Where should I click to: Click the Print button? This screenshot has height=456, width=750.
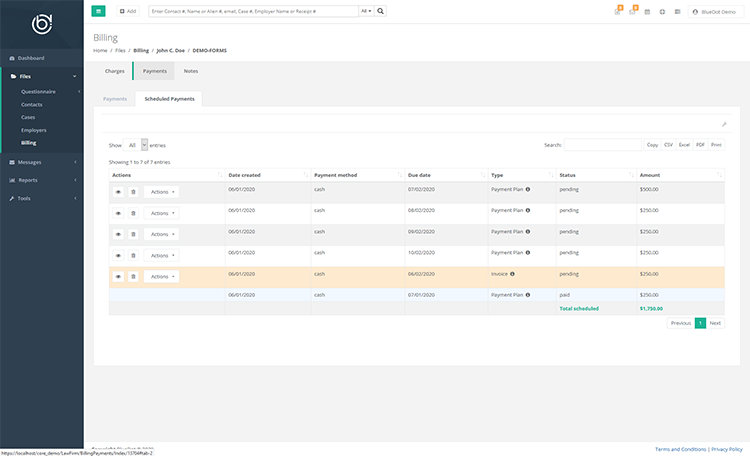(x=716, y=145)
